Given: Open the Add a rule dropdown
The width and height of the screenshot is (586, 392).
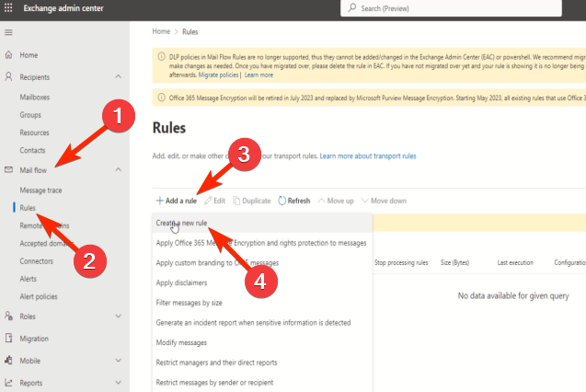Looking at the screenshot, I should coord(177,201).
